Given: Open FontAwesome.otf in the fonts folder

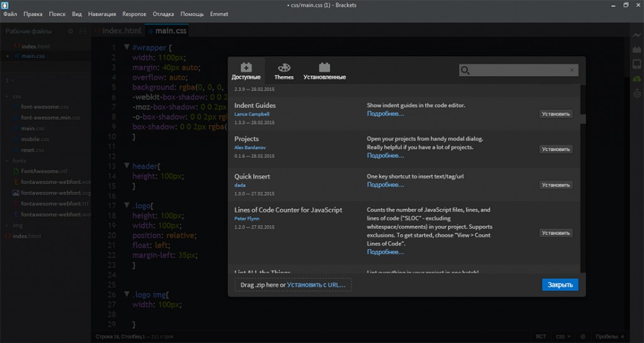Looking at the screenshot, I should point(44,171).
